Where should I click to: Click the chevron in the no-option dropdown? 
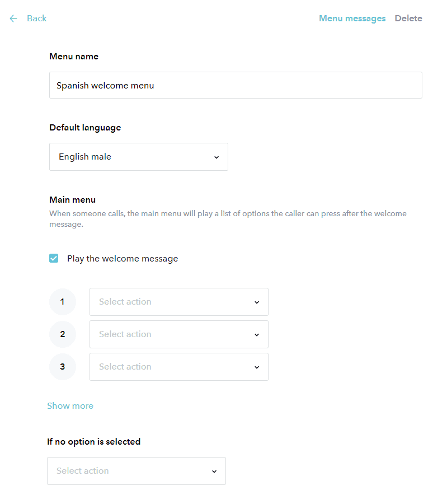tap(214, 472)
